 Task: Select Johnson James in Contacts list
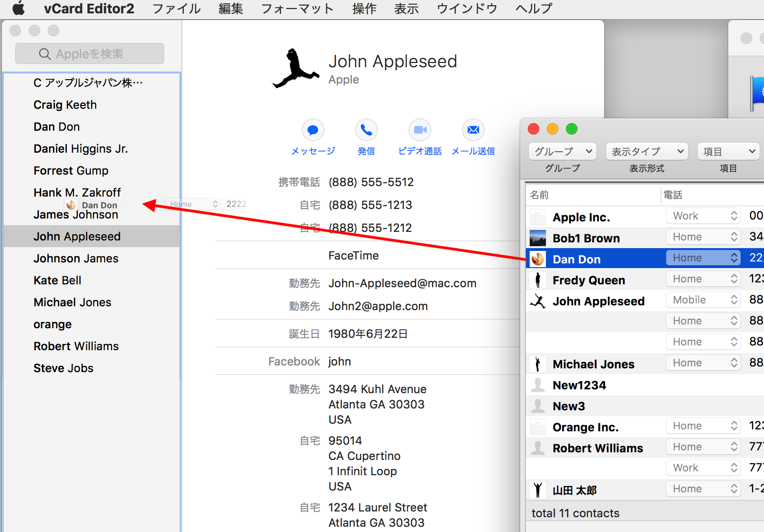pyautogui.click(x=92, y=259)
